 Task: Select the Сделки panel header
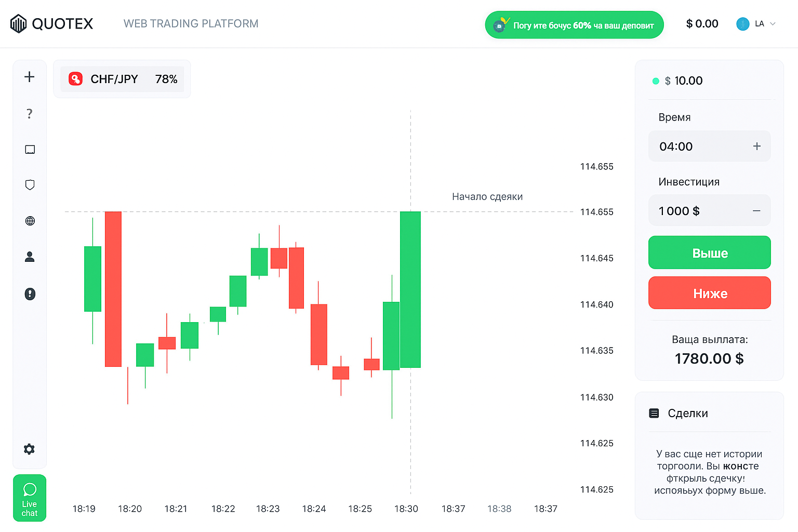pos(679,413)
